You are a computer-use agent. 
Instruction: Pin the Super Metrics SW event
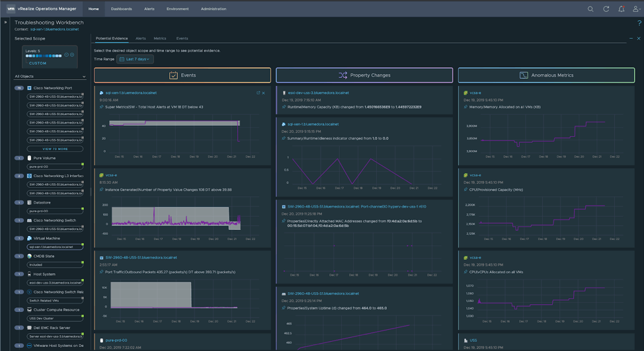pyautogui.click(x=101, y=106)
